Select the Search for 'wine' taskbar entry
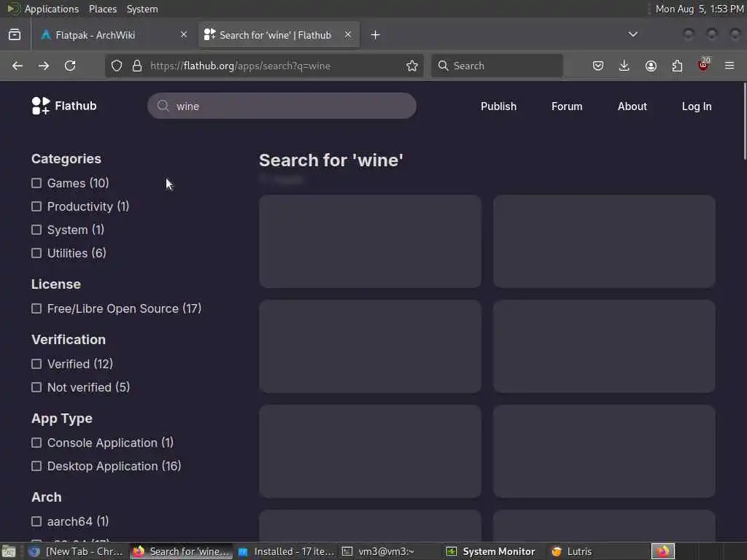The height and width of the screenshot is (560, 747). (181, 551)
